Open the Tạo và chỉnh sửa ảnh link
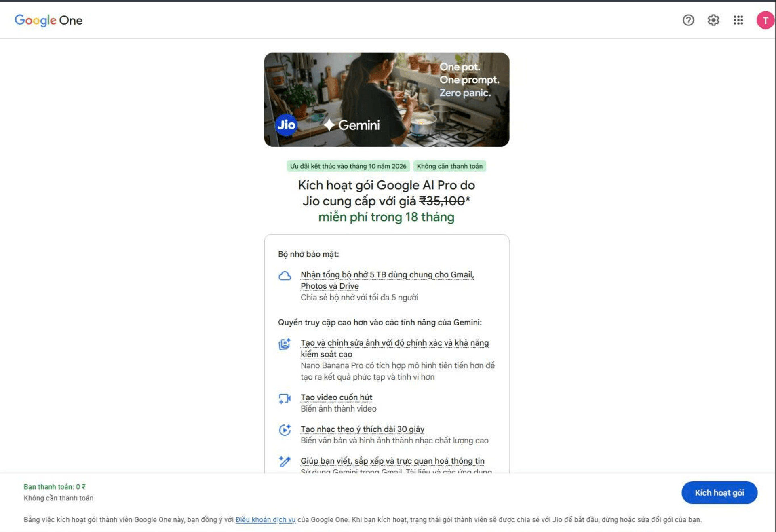The width and height of the screenshot is (776, 532). [394, 348]
